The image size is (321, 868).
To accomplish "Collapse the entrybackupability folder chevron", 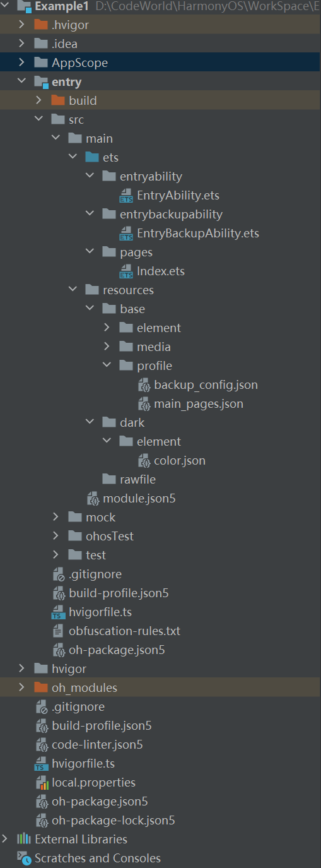I will [90, 215].
